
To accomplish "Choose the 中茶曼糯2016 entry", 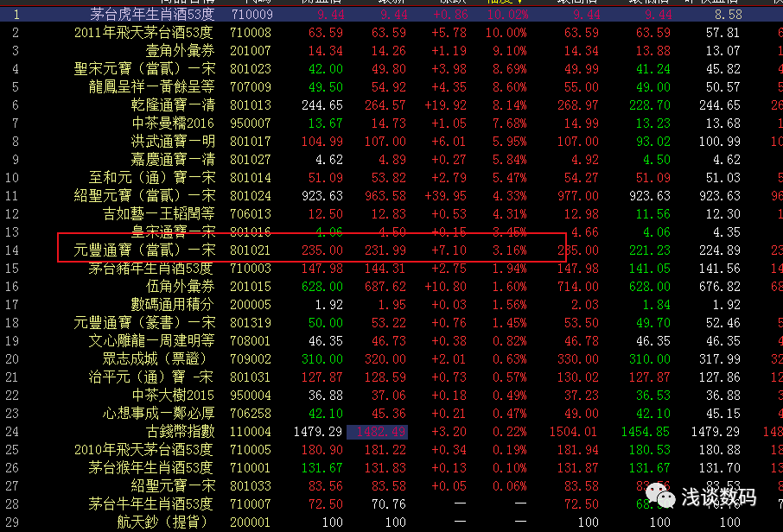I will [x=173, y=123].
